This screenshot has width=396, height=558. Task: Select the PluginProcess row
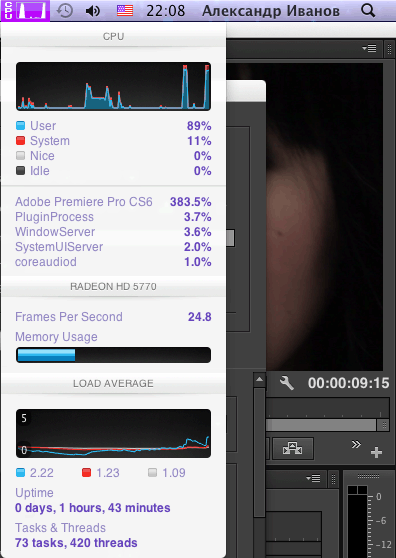113,217
